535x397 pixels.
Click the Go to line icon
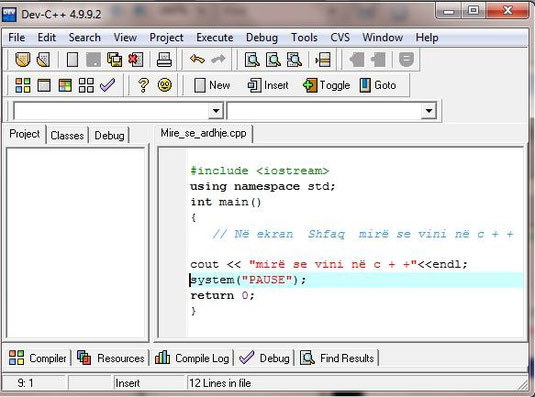click(323, 60)
